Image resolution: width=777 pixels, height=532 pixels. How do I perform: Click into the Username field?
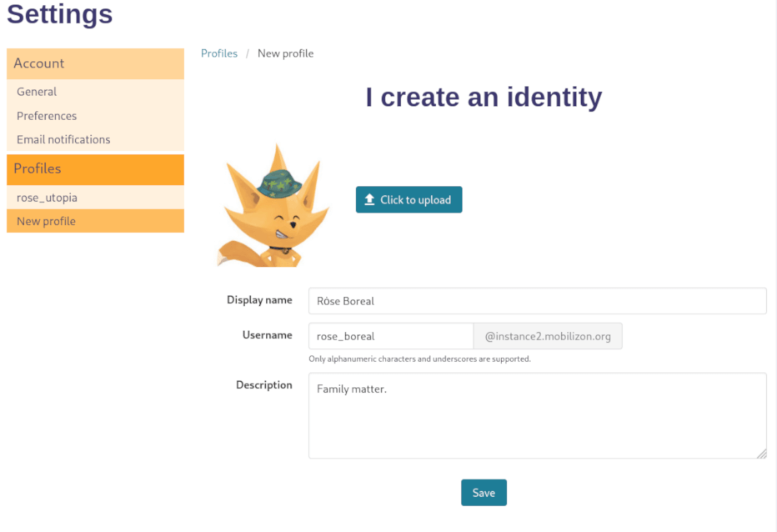pos(390,336)
